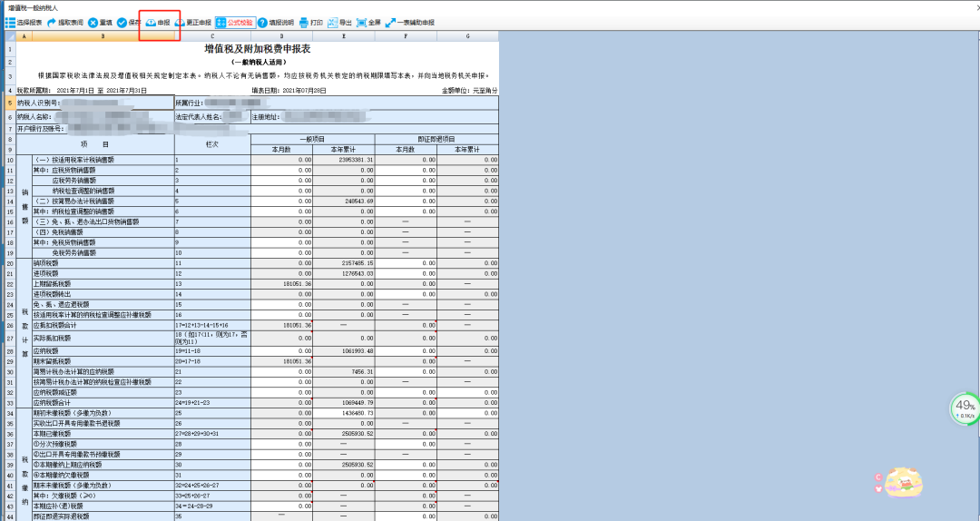980x521 pixels.
Task: Click the 填表日期 2021年07月28日 text
Action: pyautogui.click(x=289, y=91)
